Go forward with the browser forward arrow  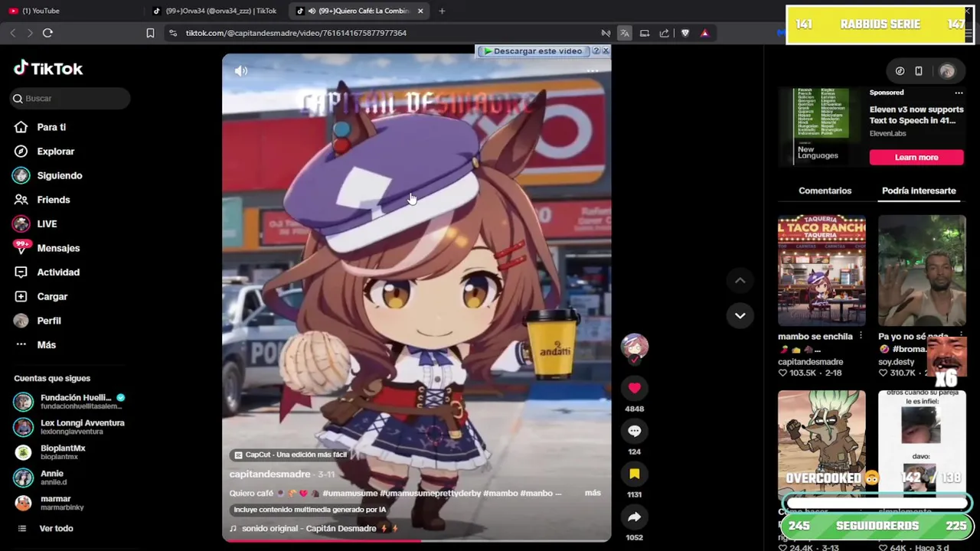30,33
